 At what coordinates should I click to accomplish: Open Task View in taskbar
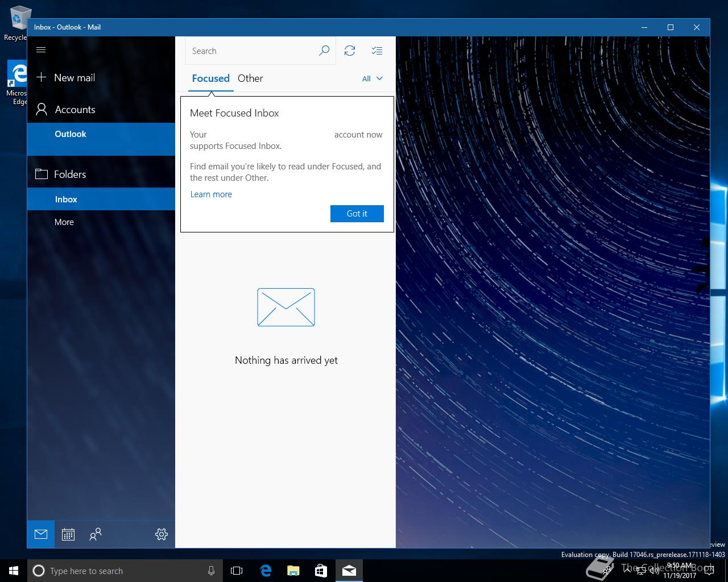point(237,571)
